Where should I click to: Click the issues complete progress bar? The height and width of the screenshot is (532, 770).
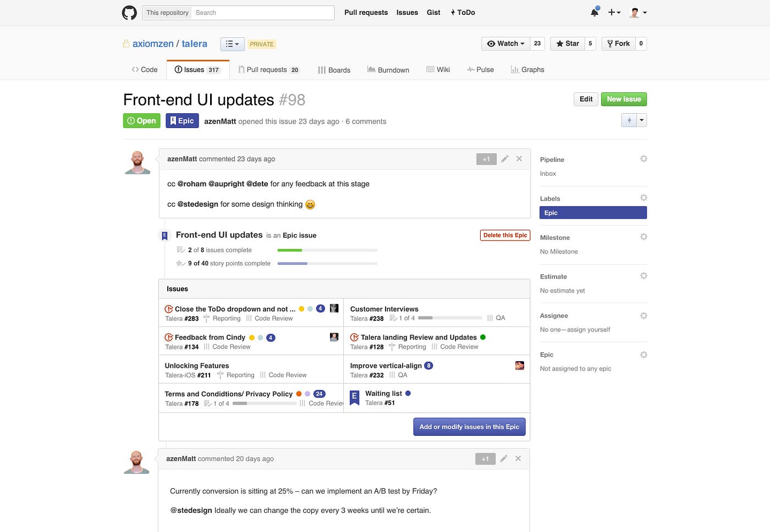click(x=327, y=250)
